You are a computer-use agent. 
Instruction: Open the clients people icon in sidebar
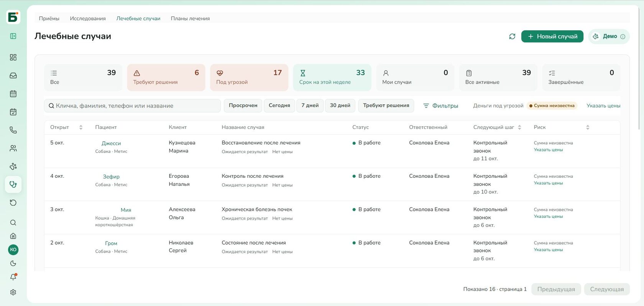click(13, 148)
